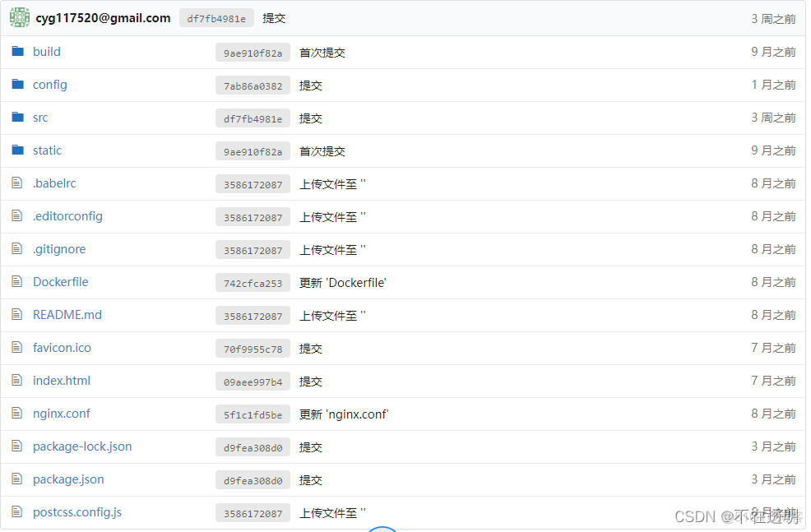Open the package.json file
Viewport: 811px width, 532px height.
(68, 479)
